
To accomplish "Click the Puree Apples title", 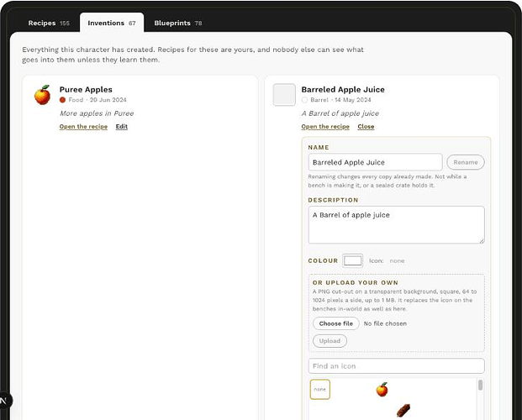I will (86, 90).
